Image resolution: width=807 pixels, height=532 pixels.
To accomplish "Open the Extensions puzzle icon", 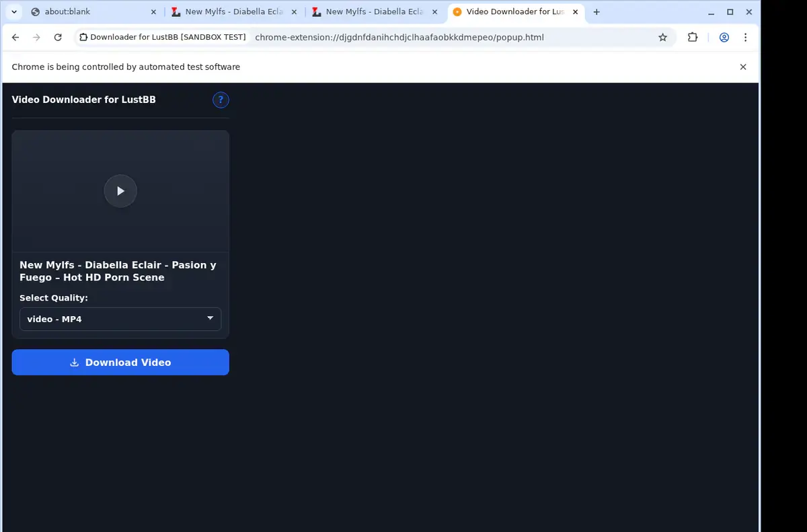I will pyautogui.click(x=693, y=38).
